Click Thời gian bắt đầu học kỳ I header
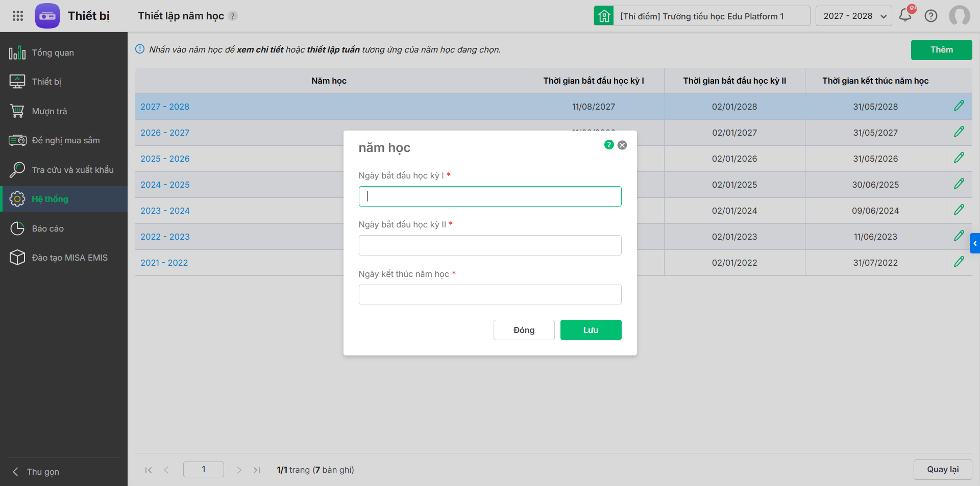980x486 pixels. (x=594, y=81)
